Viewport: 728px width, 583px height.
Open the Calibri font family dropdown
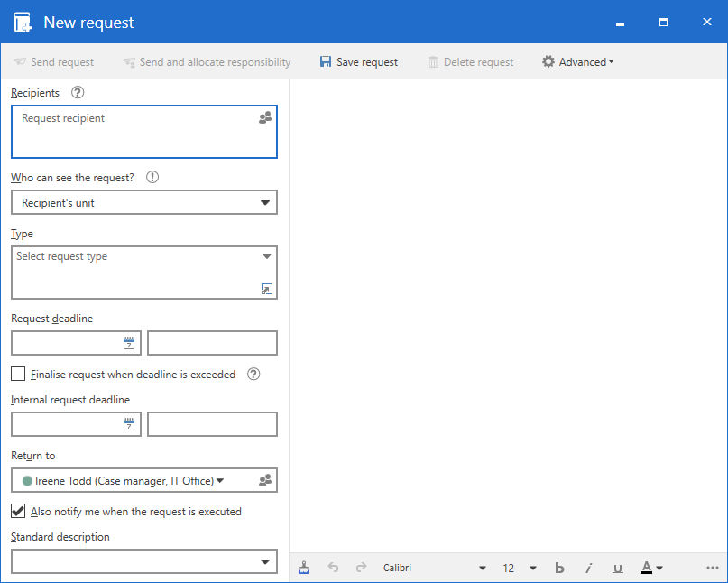483,568
